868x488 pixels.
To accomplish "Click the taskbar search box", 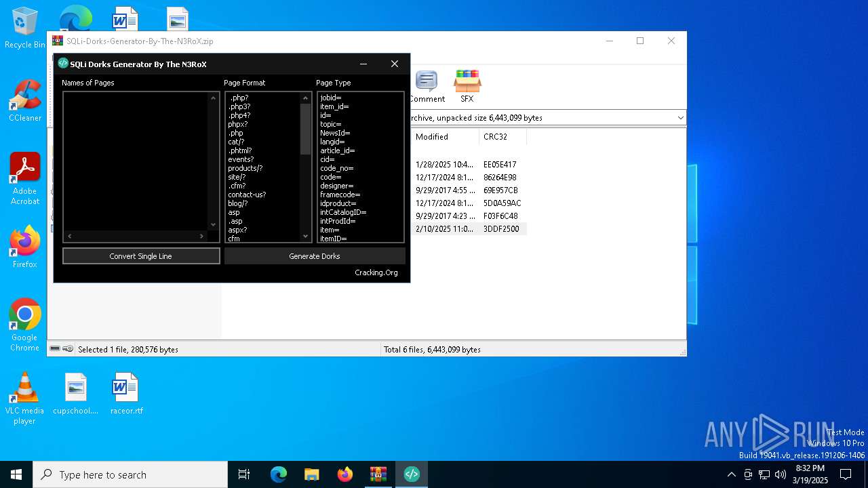I will click(130, 474).
